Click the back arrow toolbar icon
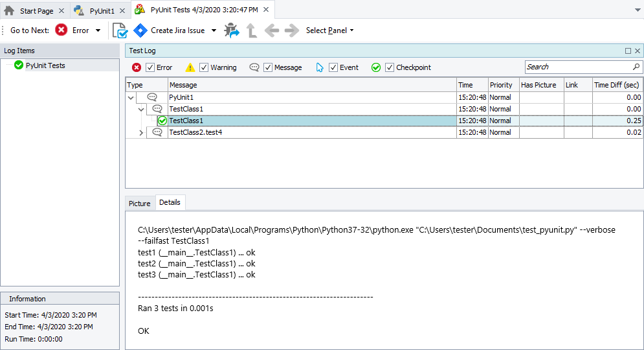 [x=272, y=30]
